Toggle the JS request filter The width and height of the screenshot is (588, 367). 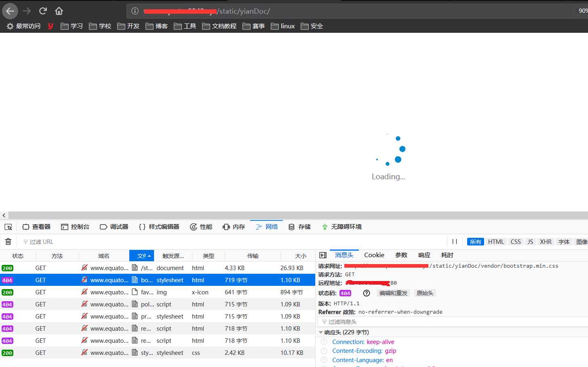click(531, 242)
